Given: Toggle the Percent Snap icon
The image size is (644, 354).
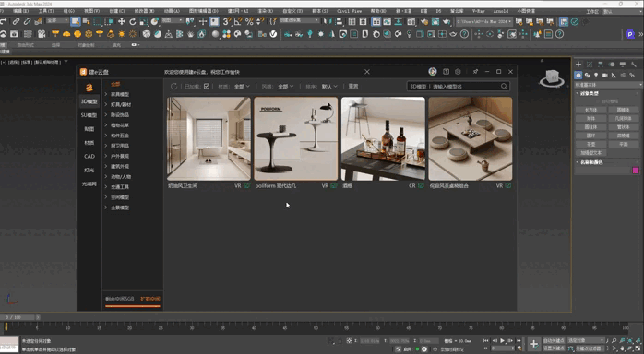Looking at the screenshot, I should 249,21.
